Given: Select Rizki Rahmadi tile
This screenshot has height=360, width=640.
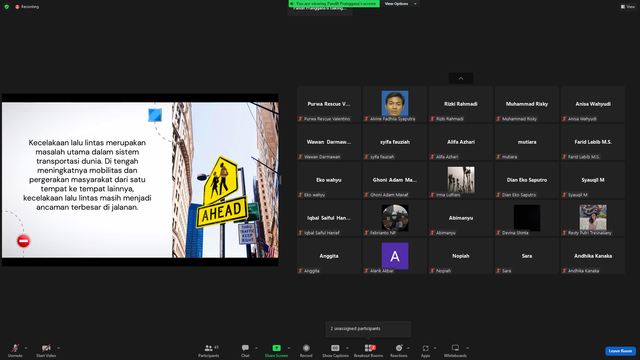Looking at the screenshot, I should tap(461, 104).
